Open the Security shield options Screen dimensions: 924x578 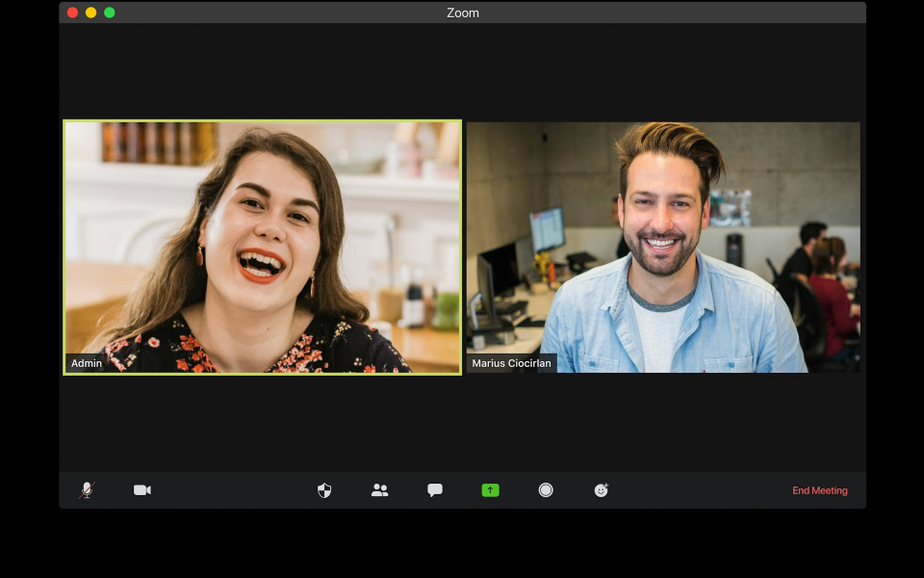coord(324,490)
